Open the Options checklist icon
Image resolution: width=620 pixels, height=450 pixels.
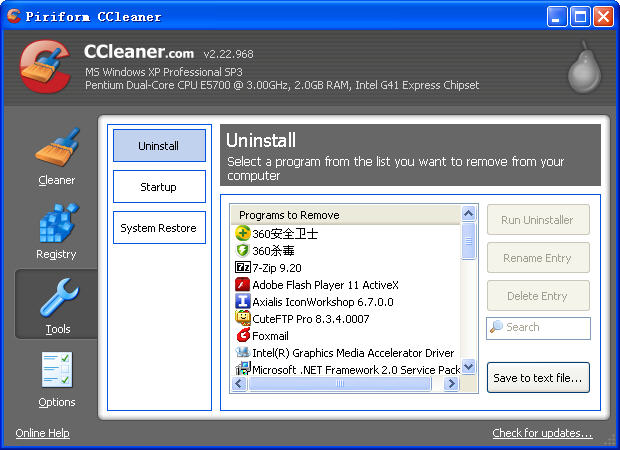click(x=57, y=372)
